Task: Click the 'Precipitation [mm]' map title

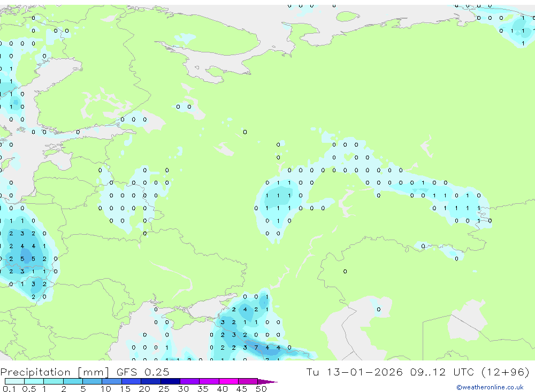Action: [x=55, y=372]
